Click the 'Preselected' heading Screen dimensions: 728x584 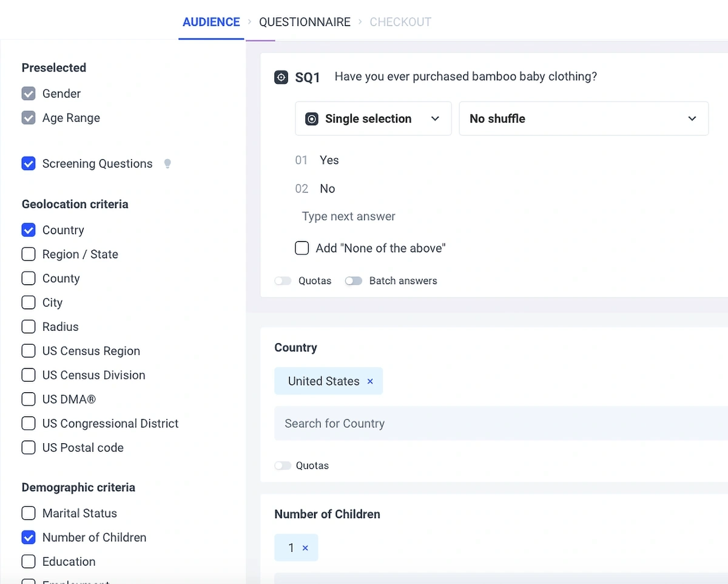click(54, 67)
